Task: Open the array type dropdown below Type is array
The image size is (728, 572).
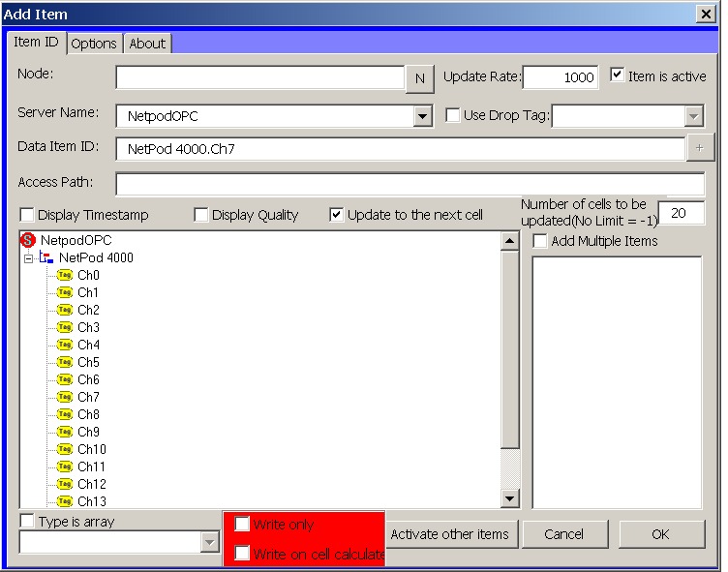Action: pyautogui.click(x=209, y=542)
